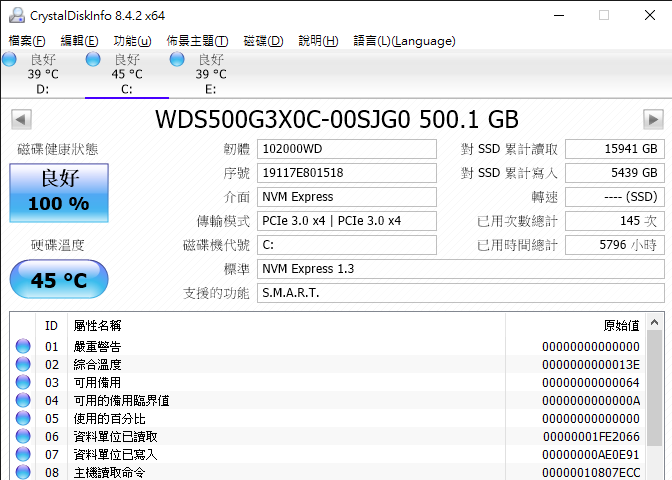This screenshot has width=672, height=480.
Task: Click raw value 0000000000013E
Action: 591,365
